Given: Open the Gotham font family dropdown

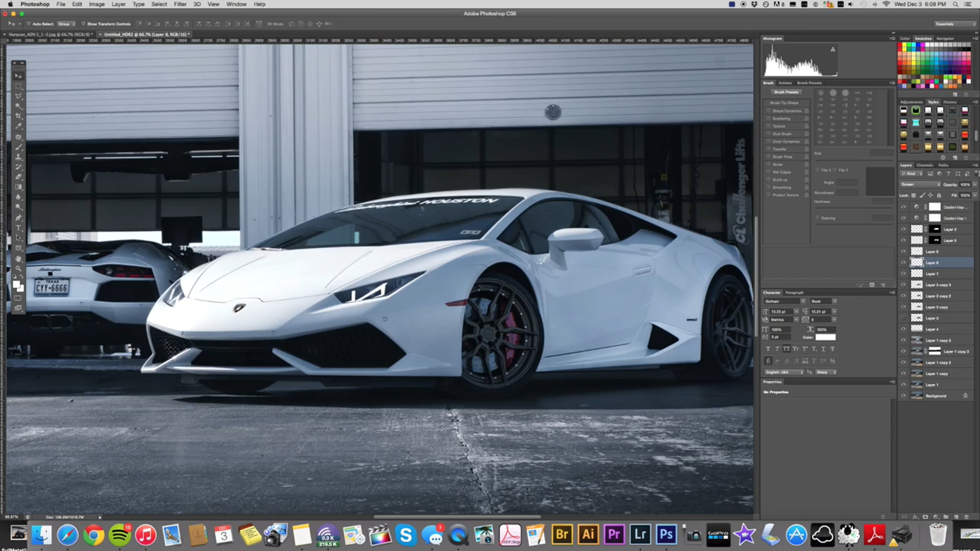Looking at the screenshot, I should 784,301.
